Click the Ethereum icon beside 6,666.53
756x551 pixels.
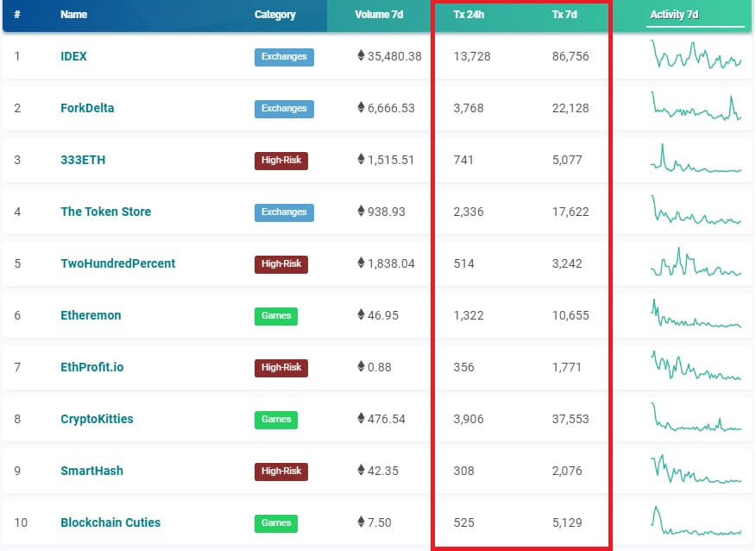361,107
